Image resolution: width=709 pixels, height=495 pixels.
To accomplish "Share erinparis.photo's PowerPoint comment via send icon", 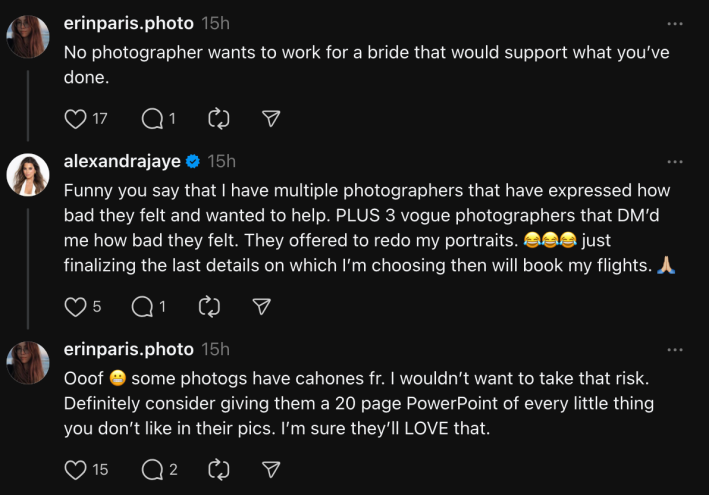I will point(270,469).
